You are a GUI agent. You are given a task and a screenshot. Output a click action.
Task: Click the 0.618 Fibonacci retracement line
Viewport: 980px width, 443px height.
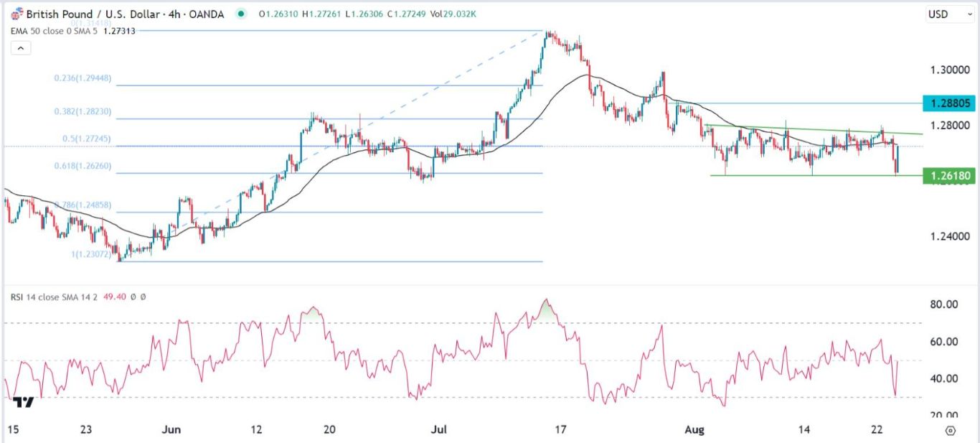287,172
